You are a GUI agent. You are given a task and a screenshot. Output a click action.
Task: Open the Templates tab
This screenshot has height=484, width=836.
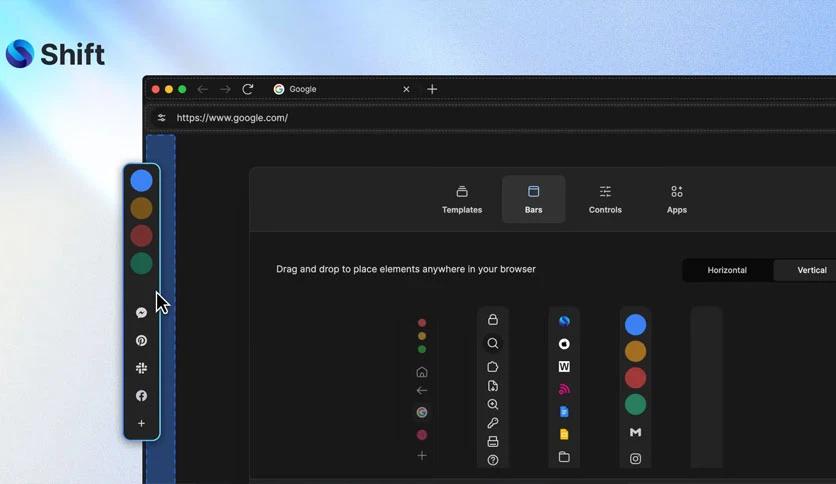462,199
